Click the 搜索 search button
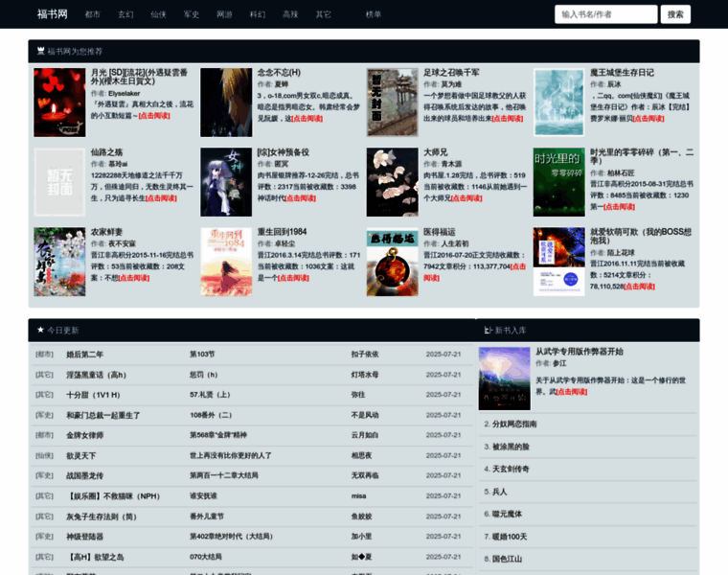 tap(675, 14)
